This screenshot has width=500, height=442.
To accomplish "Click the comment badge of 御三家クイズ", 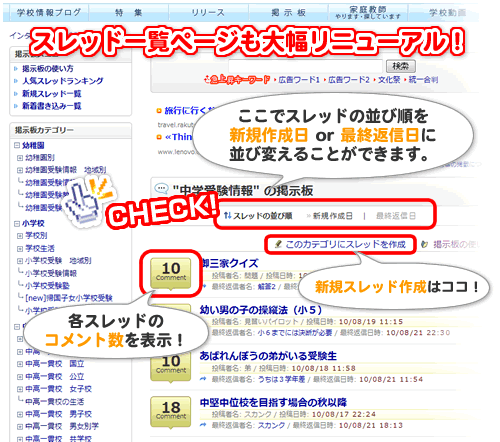I will pyautogui.click(x=171, y=273).
